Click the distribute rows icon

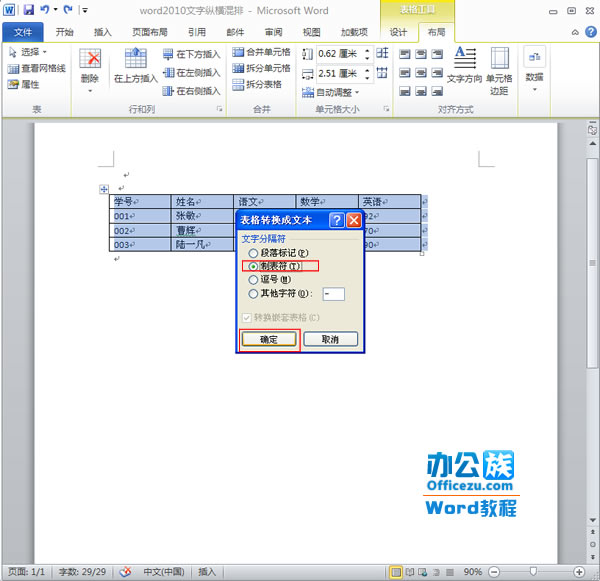382,53
